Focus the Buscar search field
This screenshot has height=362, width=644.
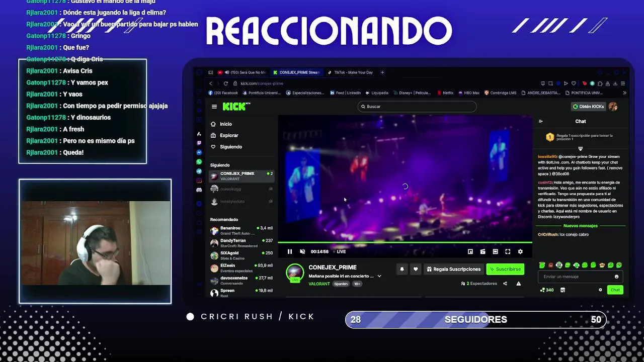click(x=417, y=107)
